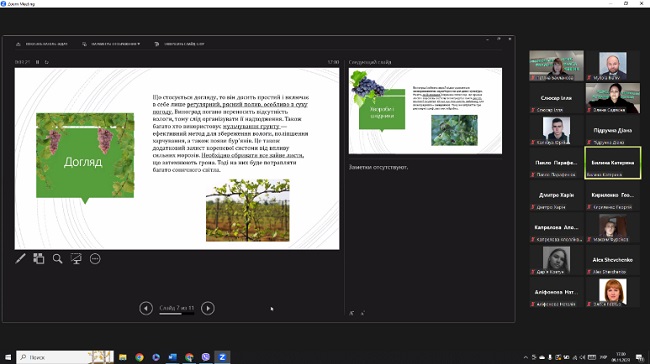
Task: Select the pen and laser pointer tool
Action: click(x=20, y=259)
